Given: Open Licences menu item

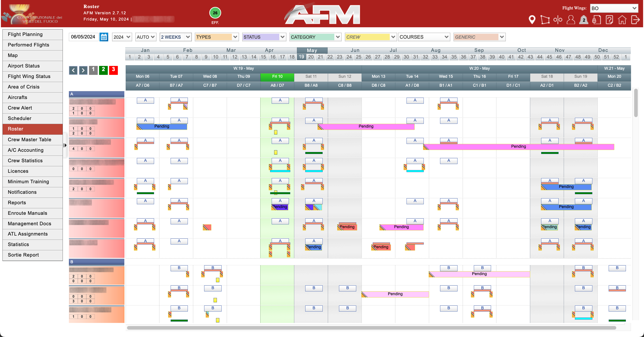Looking at the screenshot, I should (x=33, y=171).
